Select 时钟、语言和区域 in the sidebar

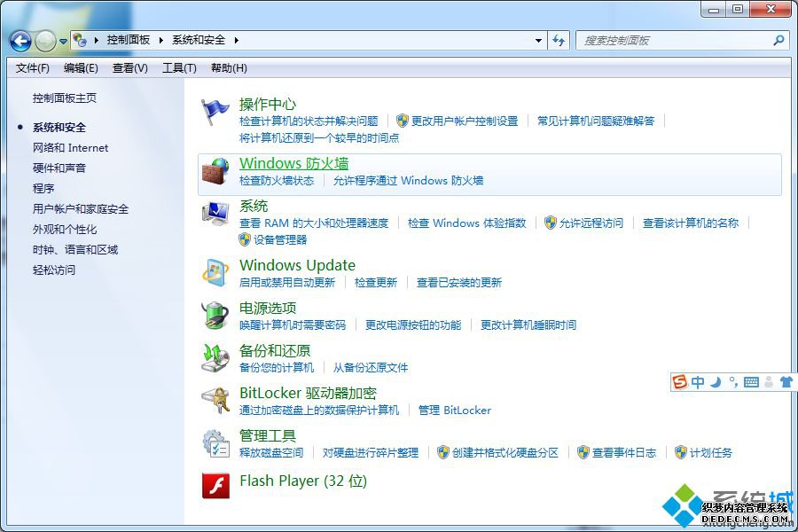coord(75,249)
